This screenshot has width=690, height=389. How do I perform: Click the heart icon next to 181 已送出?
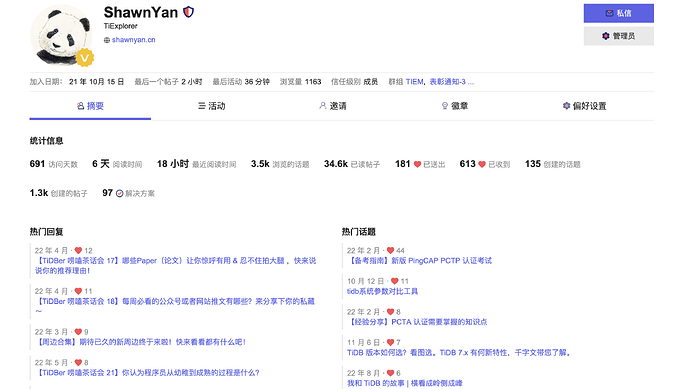click(417, 164)
